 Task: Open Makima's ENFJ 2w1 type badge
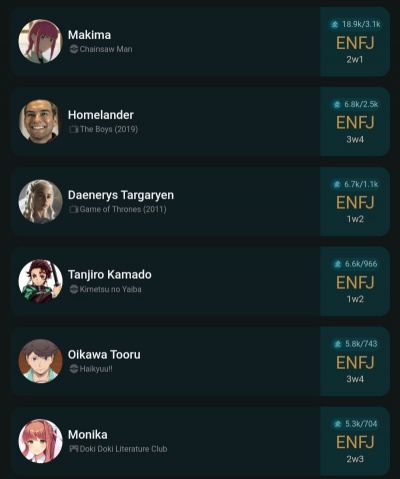(x=355, y=42)
